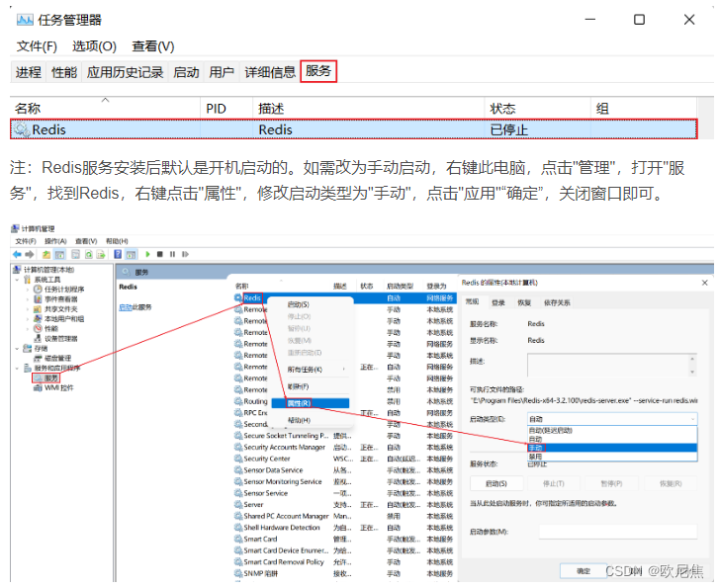Image resolution: width=719 pixels, height=588 pixels.
Task: Close the Redis properties dialog
Action: pyautogui.click(x=705, y=283)
